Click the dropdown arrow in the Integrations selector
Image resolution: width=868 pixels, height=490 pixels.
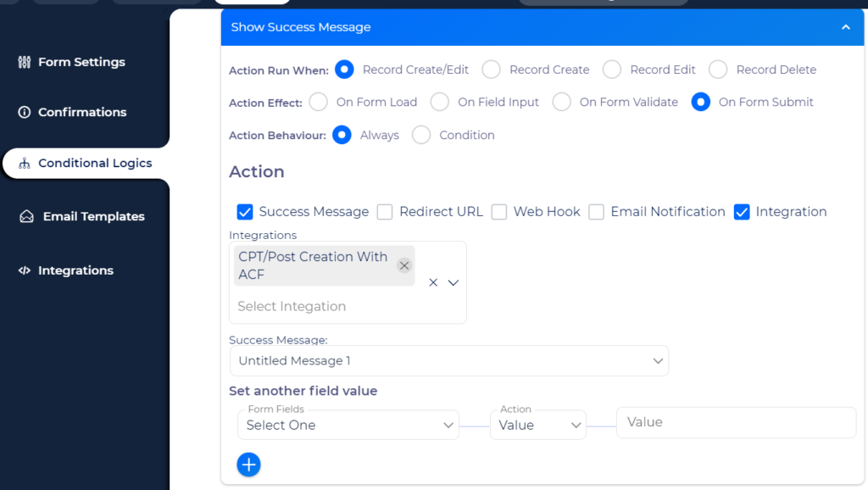pos(452,282)
